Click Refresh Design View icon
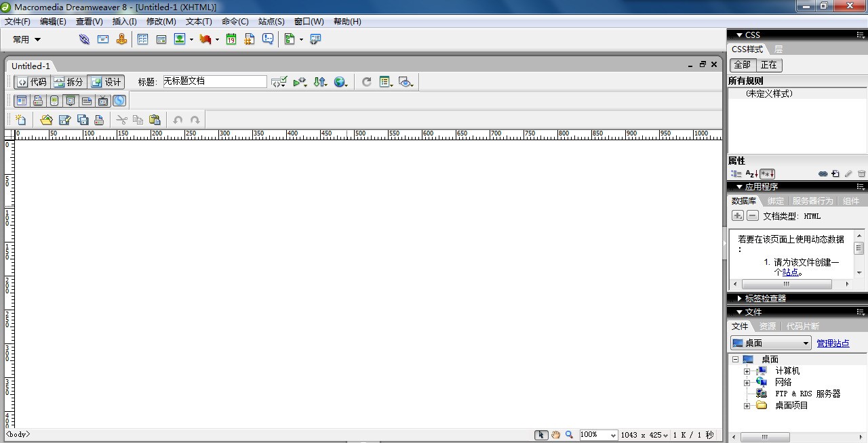 [366, 82]
